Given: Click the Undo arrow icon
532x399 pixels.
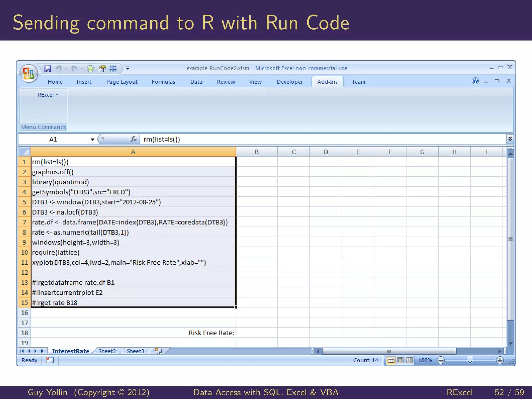Looking at the screenshot, I should (x=59, y=69).
